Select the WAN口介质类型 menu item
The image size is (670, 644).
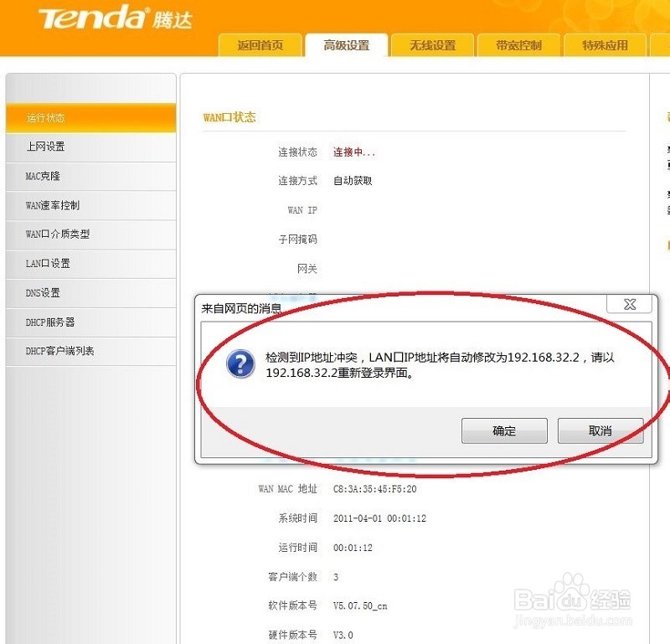[91, 234]
